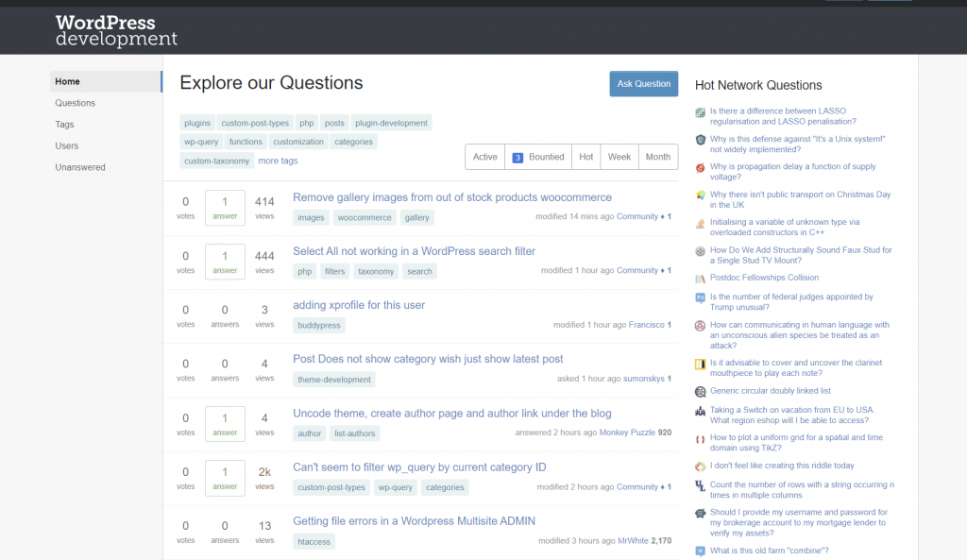Image resolution: width=967 pixels, height=560 pixels.
Task: Select the Hot filter tab
Action: [586, 158]
